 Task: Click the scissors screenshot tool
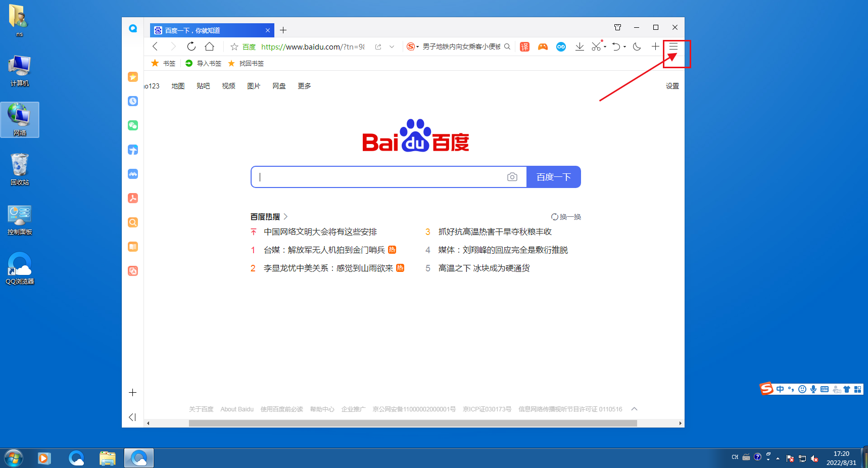tap(597, 46)
